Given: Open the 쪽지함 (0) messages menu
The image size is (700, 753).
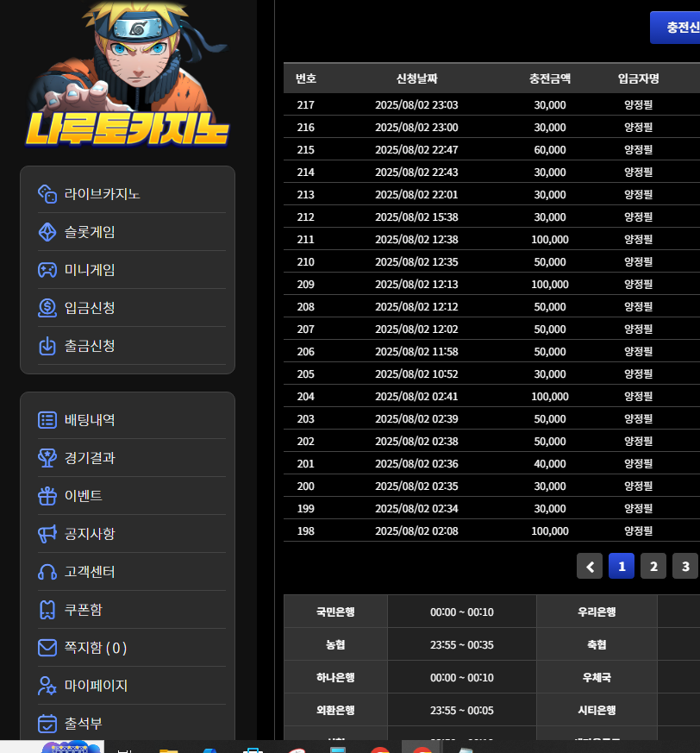Looking at the screenshot, I should 95,648.
